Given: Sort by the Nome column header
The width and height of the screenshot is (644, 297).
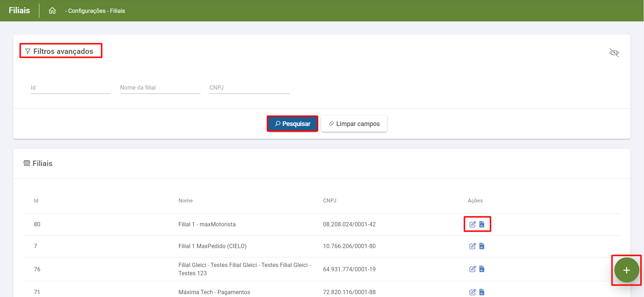Looking at the screenshot, I should pos(185,201).
